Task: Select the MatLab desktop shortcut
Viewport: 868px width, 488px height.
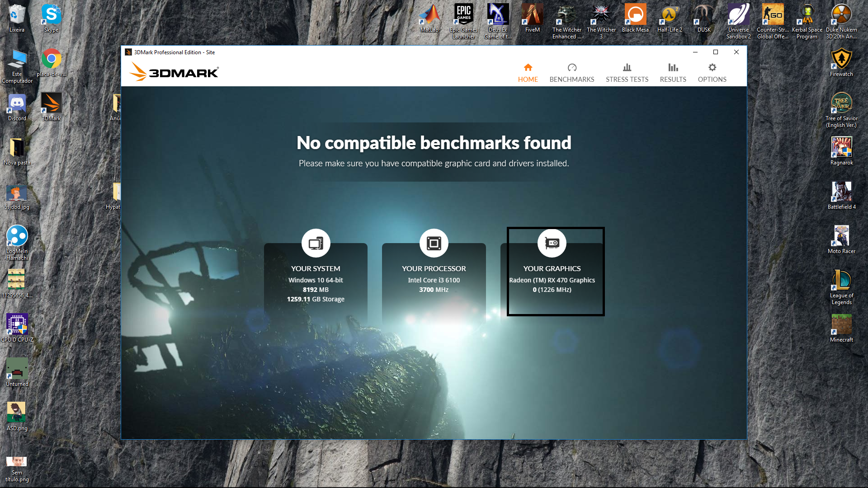Action: (429, 19)
